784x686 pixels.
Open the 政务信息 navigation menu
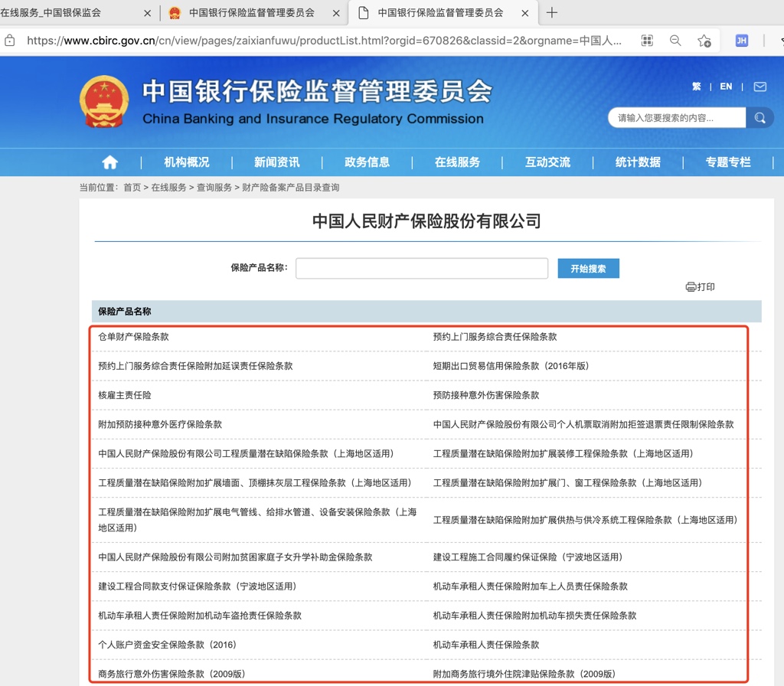coord(367,162)
